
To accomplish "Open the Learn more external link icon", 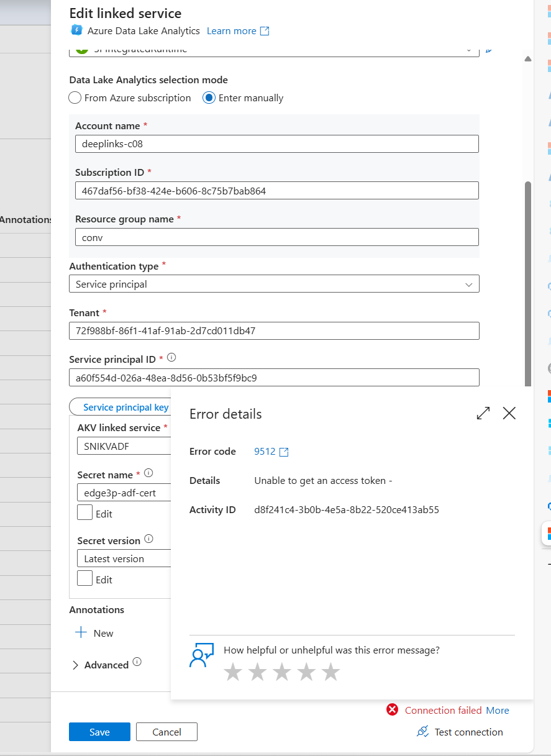I will 265,31.
